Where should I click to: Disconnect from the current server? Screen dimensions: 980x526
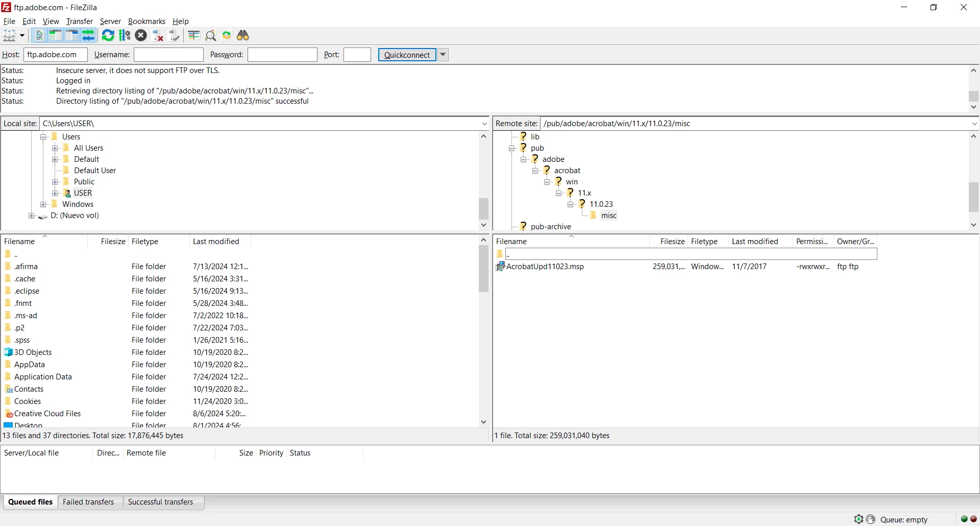pyautogui.click(x=158, y=35)
